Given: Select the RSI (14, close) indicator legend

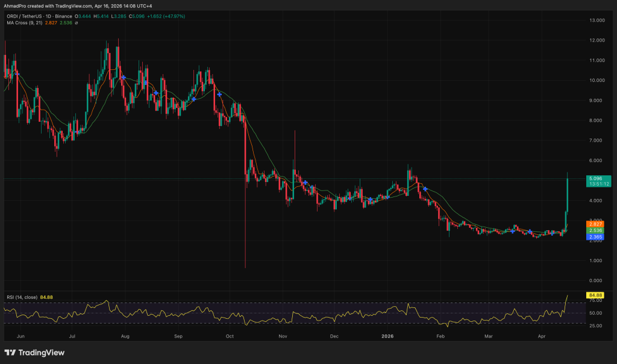Looking at the screenshot, I should pyautogui.click(x=28, y=297).
